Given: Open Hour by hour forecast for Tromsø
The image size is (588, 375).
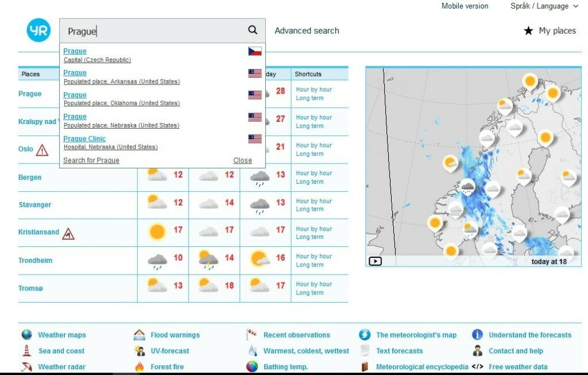Looking at the screenshot, I should pyautogui.click(x=314, y=284).
